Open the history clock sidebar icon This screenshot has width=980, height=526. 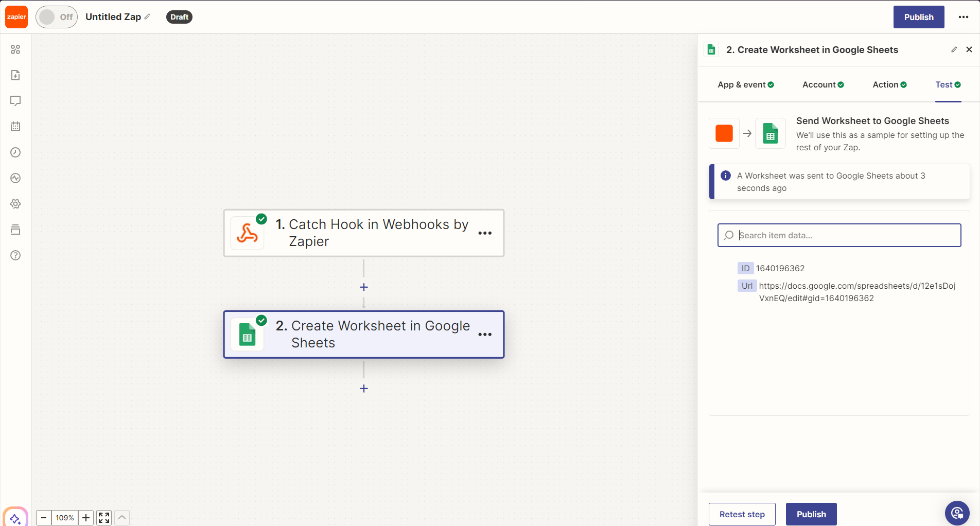point(15,152)
